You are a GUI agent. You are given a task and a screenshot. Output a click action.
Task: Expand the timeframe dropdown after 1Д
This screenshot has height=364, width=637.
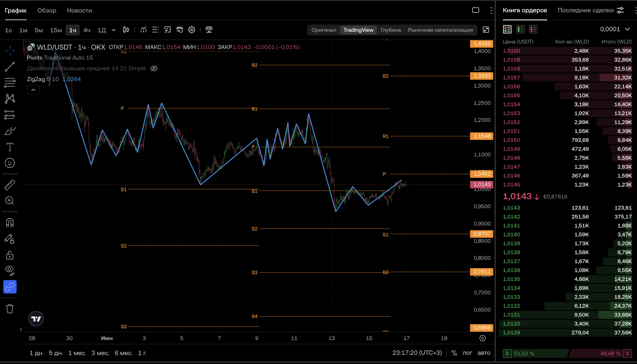click(x=114, y=30)
